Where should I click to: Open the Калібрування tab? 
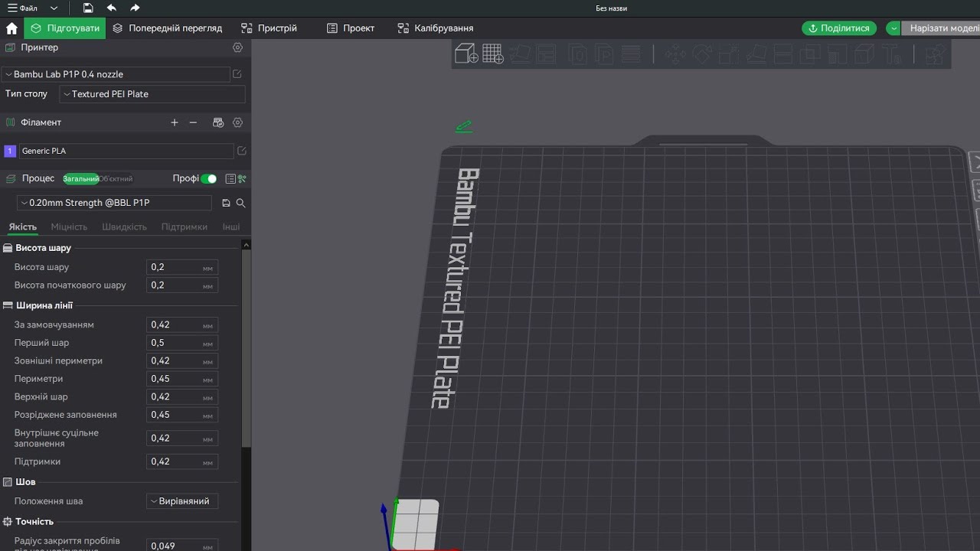436,28
